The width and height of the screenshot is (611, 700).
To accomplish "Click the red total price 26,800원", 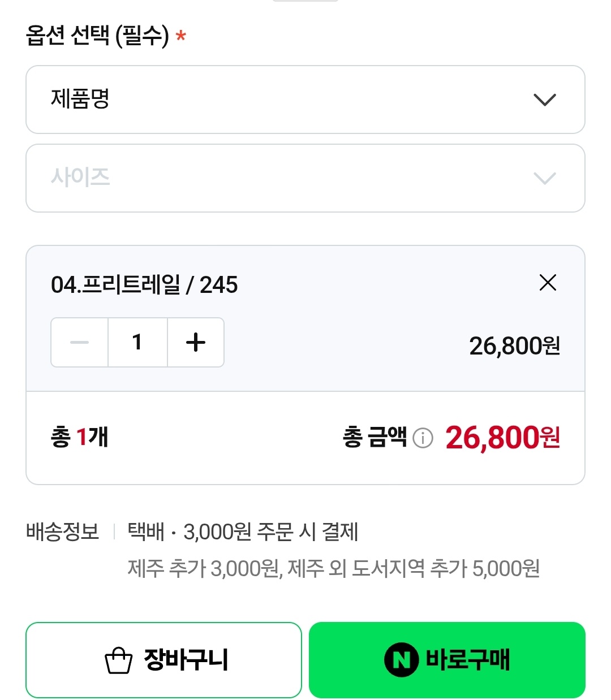I will 502,438.
